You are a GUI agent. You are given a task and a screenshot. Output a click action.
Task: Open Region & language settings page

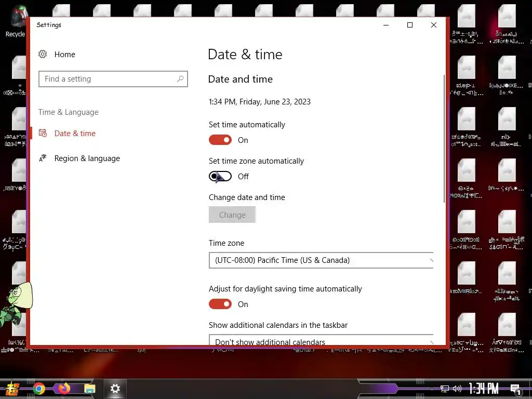click(87, 158)
